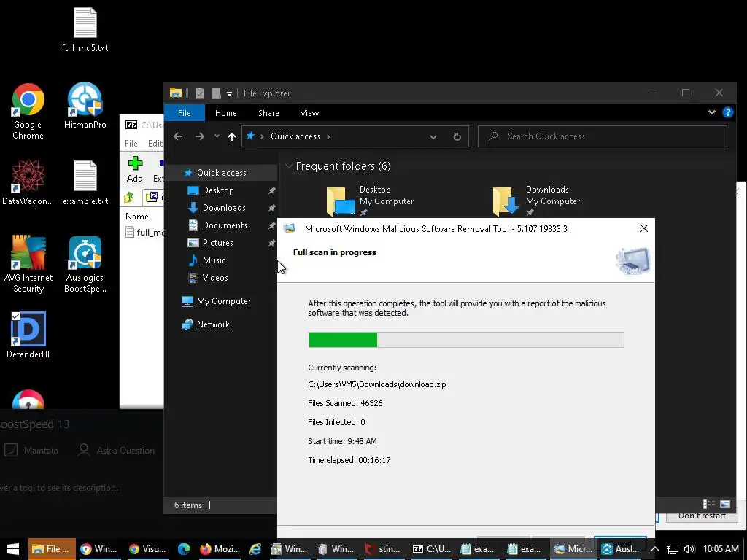The height and width of the screenshot is (560, 747).
Task: Open the Share ribbon tab
Action: point(268,113)
